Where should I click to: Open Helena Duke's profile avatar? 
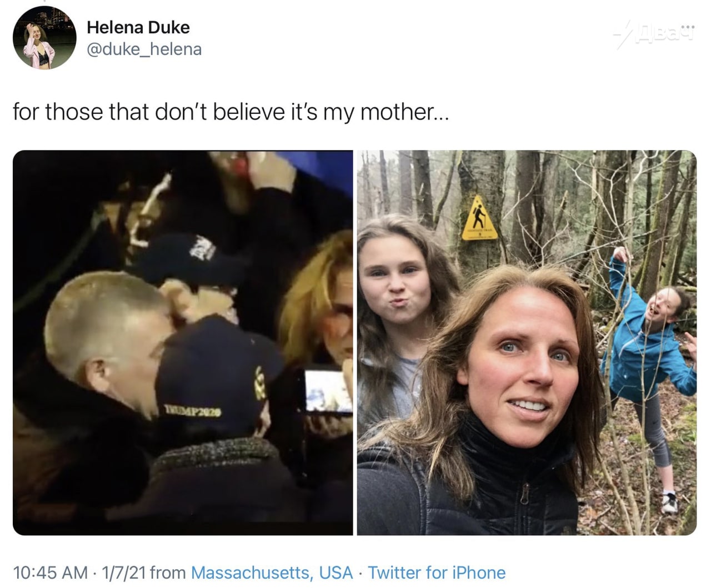(x=44, y=38)
